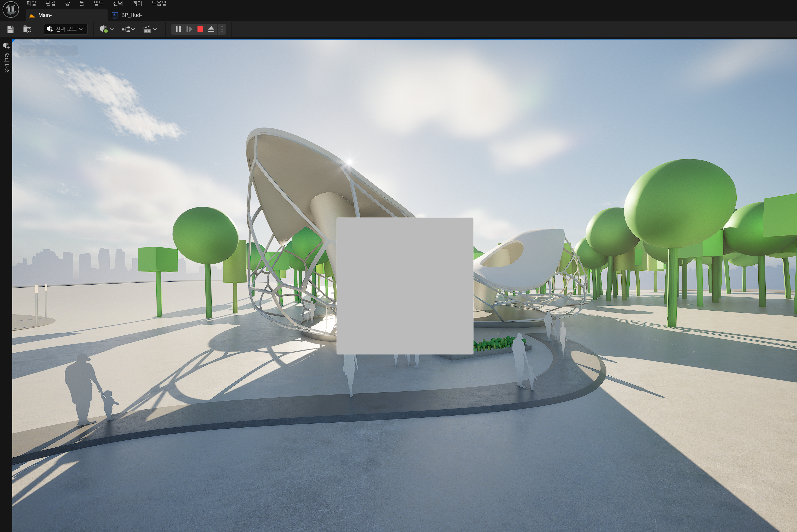Save the current level with the floppy disk icon

[x=10, y=29]
